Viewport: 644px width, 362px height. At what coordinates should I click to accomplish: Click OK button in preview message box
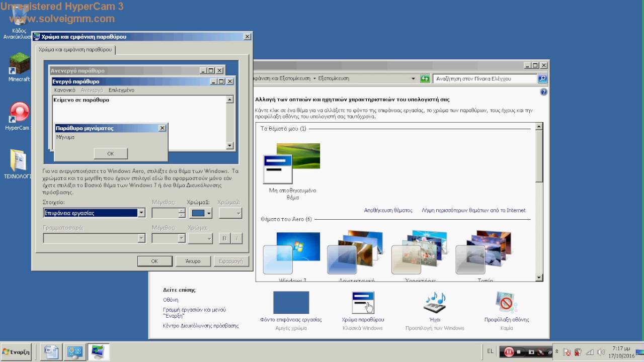point(111,153)
